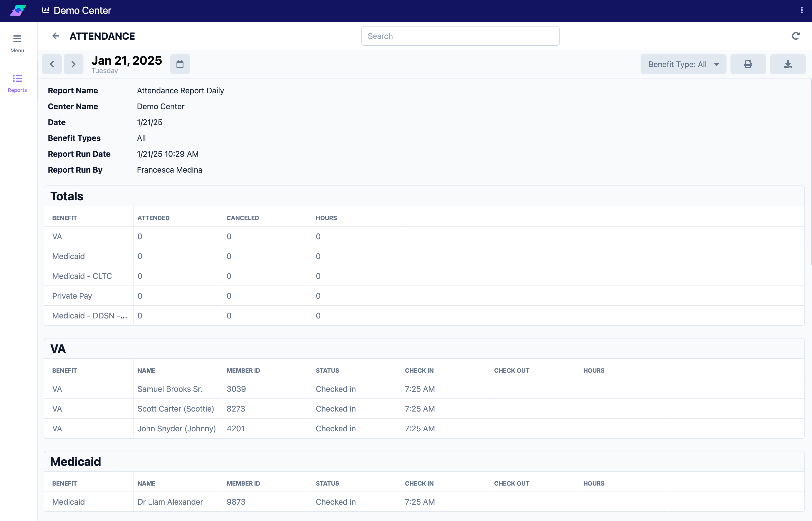
Task: Click into the Search field
Action: 460,36
